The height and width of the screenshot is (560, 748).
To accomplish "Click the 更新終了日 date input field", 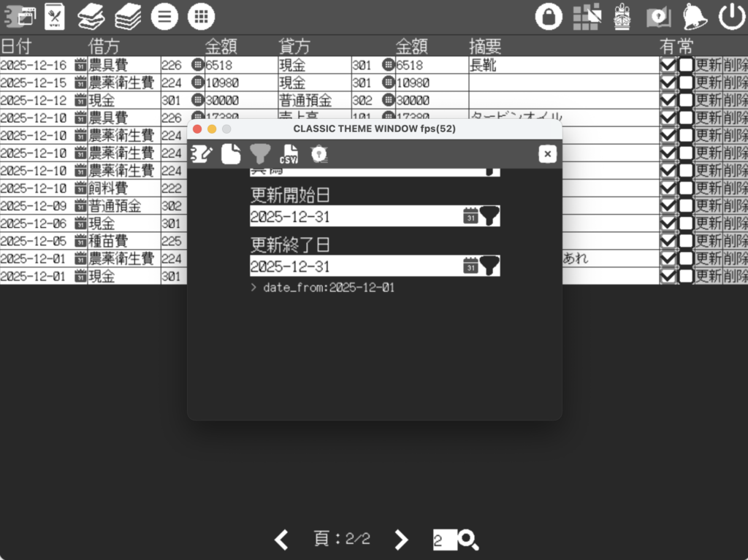I will point(355,266).
